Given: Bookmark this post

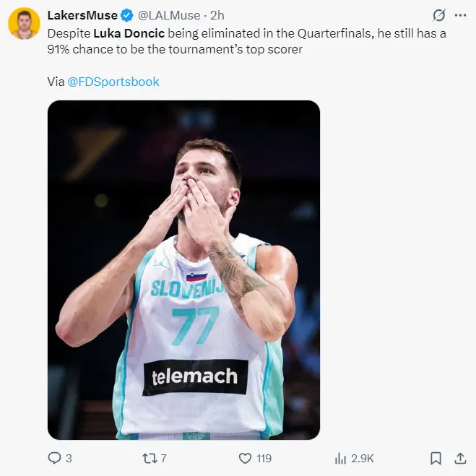Looking at the screenshot, I should coord(436,458).
